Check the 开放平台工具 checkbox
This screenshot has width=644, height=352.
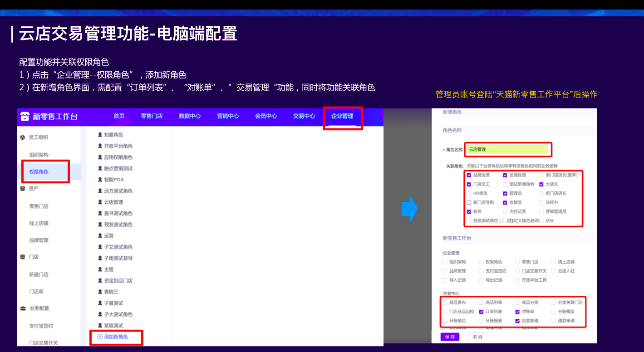pyautogui.click(x=517, y=280)
